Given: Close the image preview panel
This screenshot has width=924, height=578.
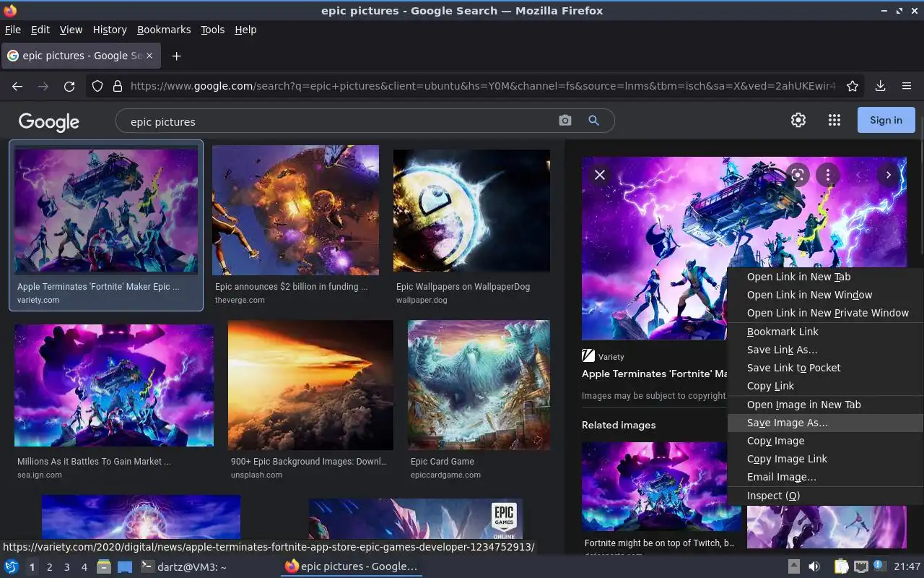Looking at the screenshot, I should 599,175.
